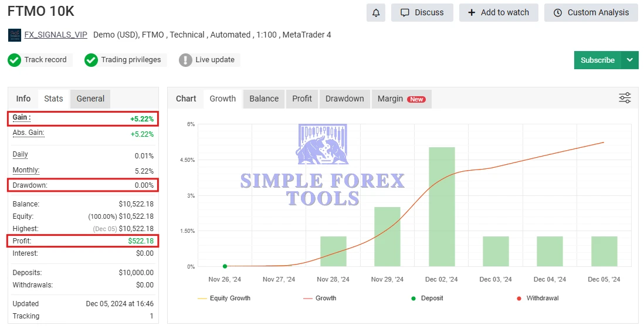
Task: Switch to the General tab
Action: (90, 99)
